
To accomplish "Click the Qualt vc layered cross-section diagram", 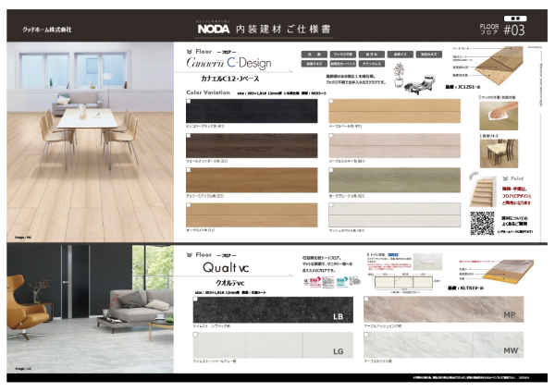I will (509, 274).
